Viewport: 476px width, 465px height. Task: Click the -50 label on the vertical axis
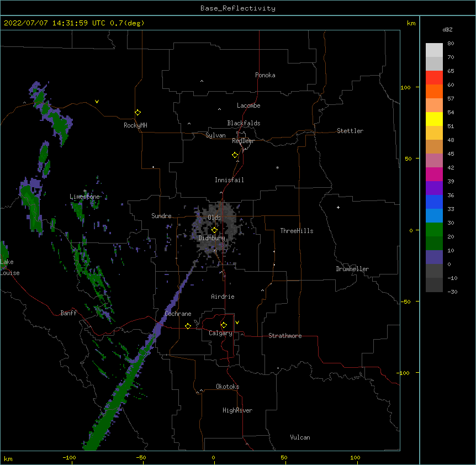point(405,302)
